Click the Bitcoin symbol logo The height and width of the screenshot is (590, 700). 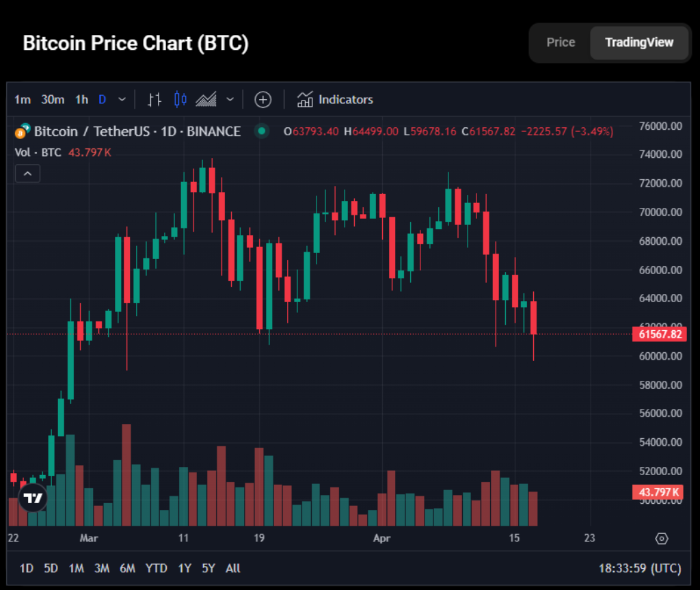21,131
